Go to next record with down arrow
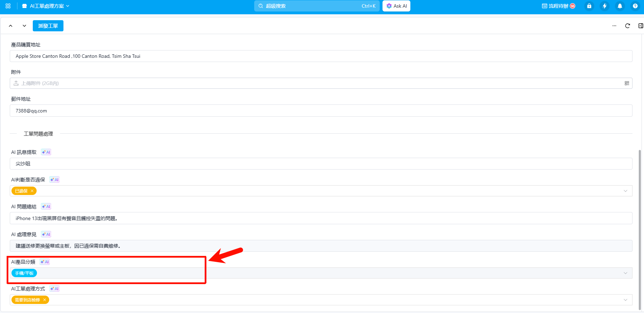This screenshot has height=313, width=644. (24, 26)
